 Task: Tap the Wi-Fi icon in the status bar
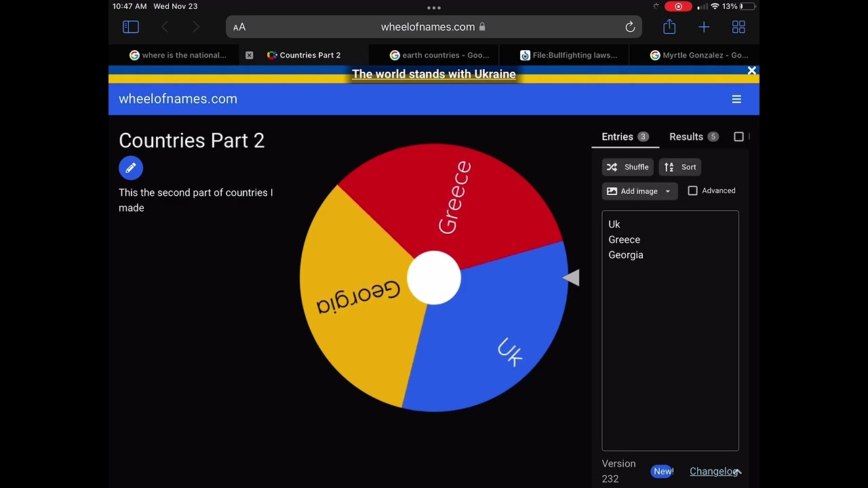pos(715,6)
